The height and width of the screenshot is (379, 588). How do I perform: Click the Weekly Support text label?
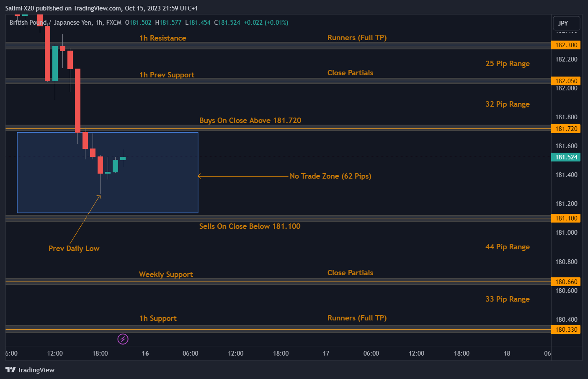click(166, 274)
